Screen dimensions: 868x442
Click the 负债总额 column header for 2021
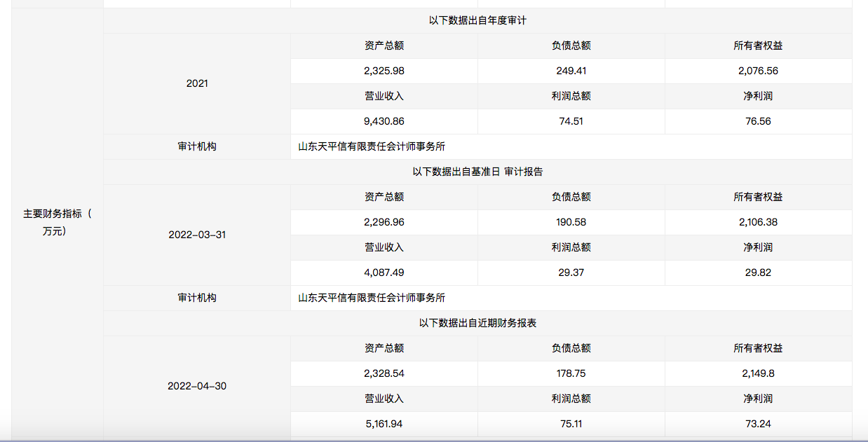(x=571, y=45)
